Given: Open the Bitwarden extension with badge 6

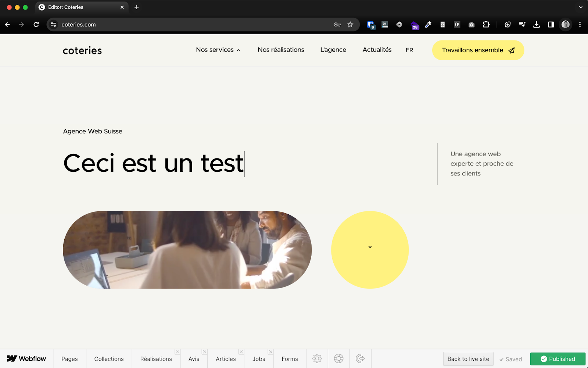Looking at the screenshot, I should 371,25.
